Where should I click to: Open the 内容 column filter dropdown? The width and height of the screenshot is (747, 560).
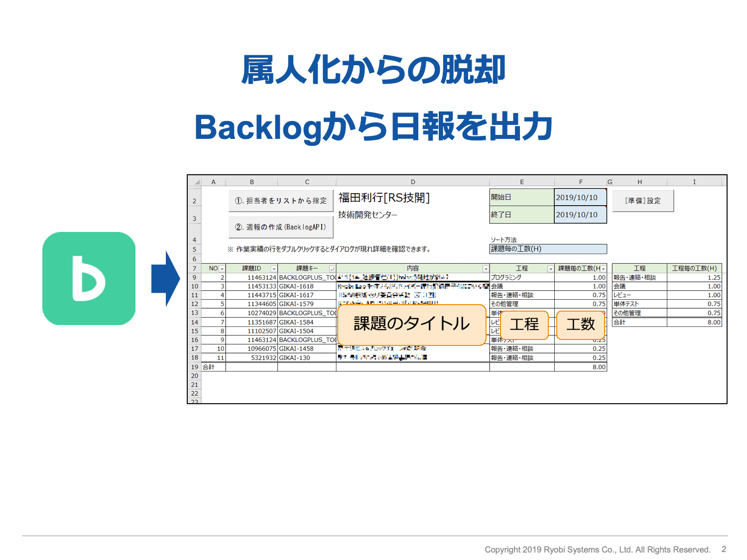click(x=486, y=269)
